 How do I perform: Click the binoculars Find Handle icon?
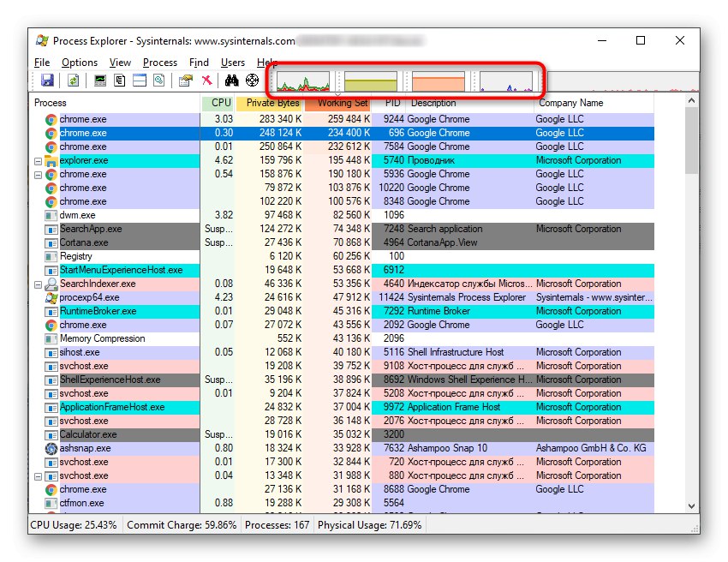[231, 81]
